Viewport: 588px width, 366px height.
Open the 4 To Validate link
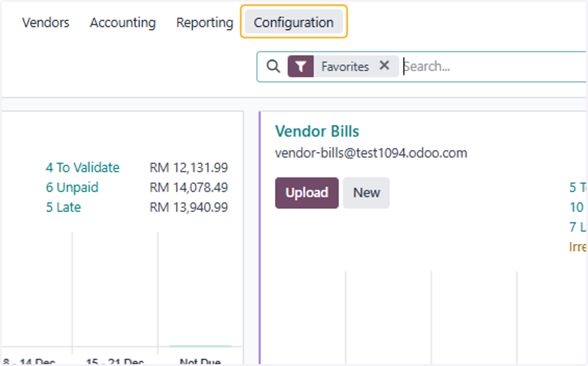tap(83, 168)
